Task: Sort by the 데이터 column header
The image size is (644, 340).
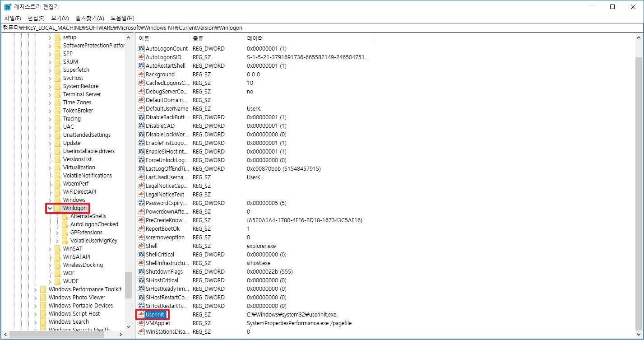Action: click(309, 38)
